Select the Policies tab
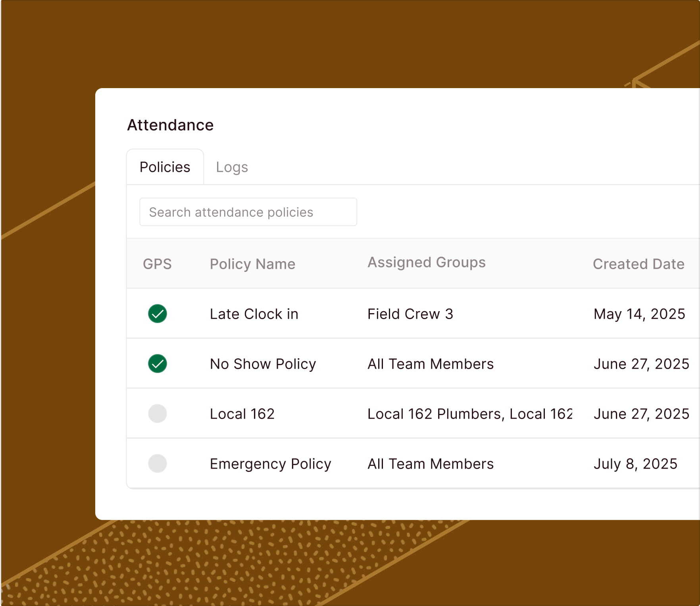 164,167
